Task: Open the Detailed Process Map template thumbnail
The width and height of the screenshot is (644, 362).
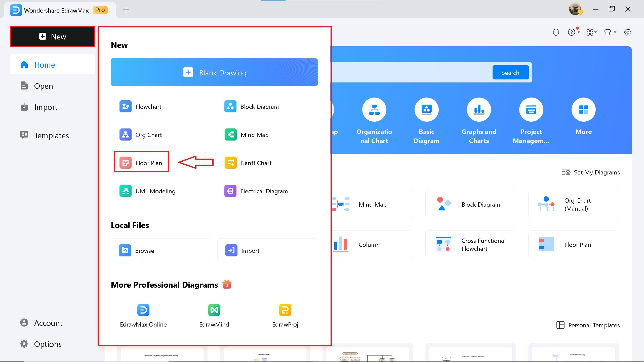Action: [x=574, y=354]
